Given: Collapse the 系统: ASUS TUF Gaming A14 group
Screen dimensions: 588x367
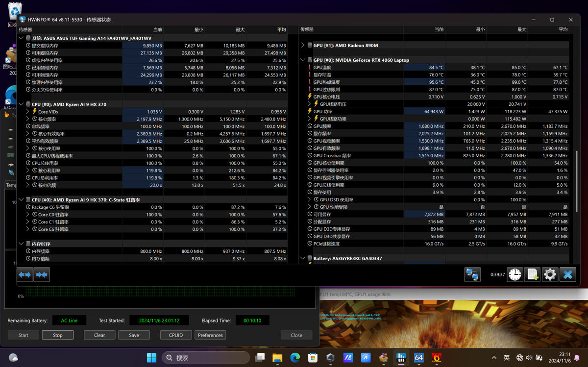Looking at the screenshot, I should click(x=21, y=38).
